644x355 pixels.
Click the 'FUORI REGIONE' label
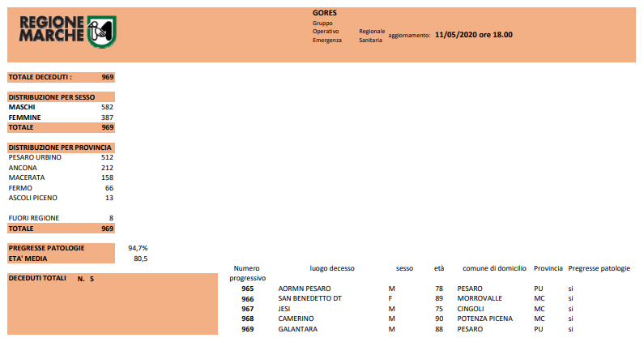34,218
